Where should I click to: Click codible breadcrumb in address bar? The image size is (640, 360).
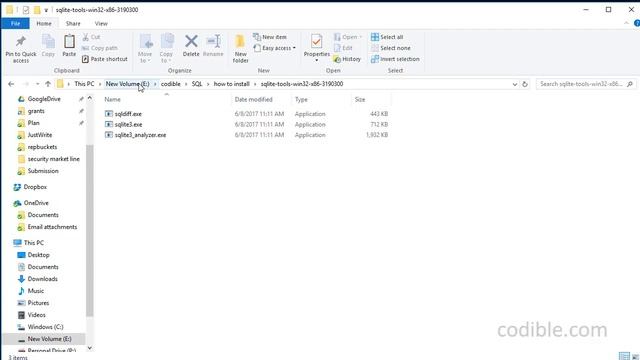click(171, 84)
